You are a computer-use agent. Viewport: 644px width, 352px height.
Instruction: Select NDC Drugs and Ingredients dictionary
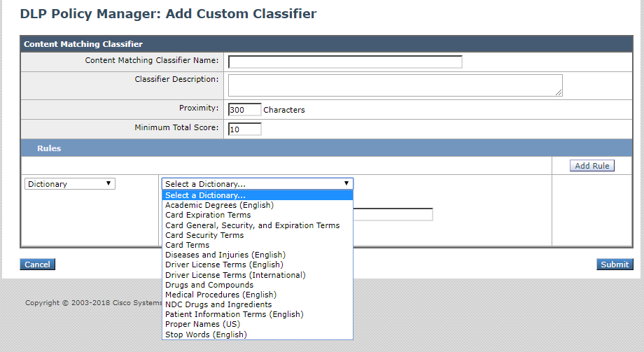point(258,304)
